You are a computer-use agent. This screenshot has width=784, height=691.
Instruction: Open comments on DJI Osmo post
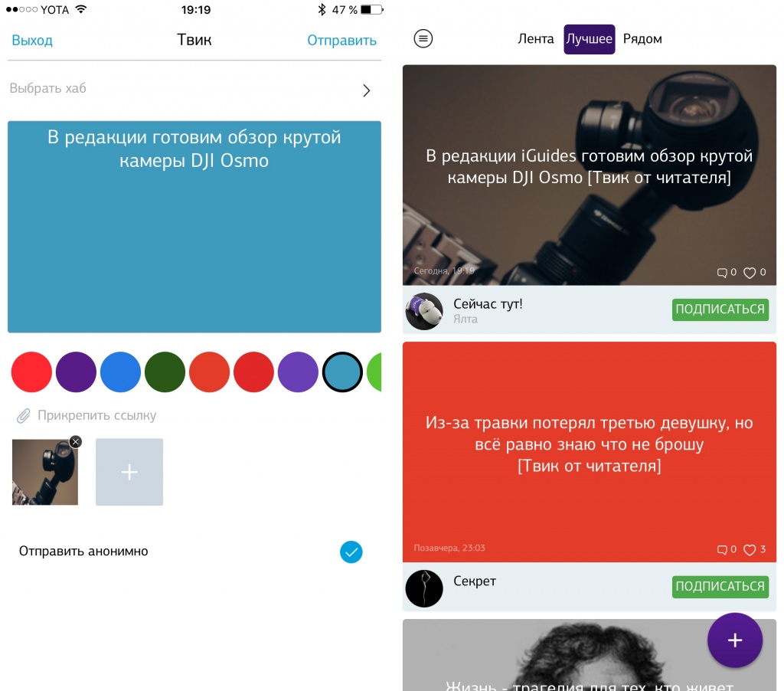click(x=721, y=273)
